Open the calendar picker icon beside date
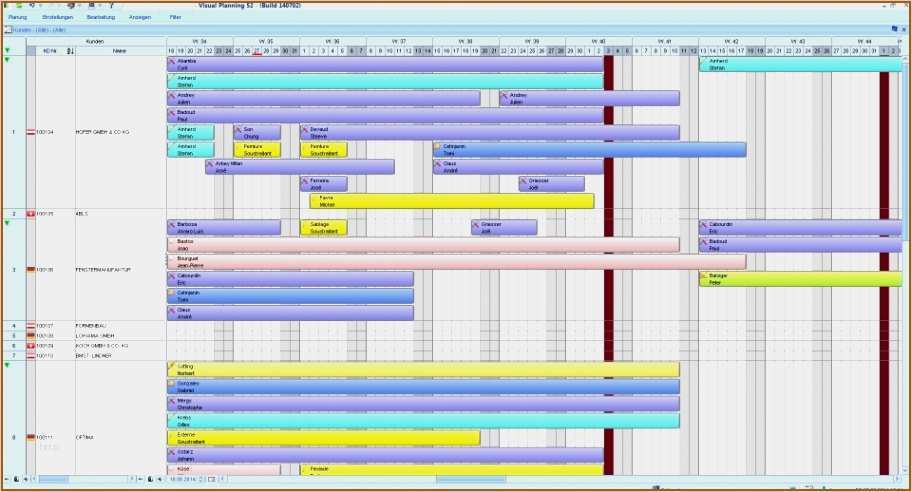The image size is (912, 492). [x=212, y=479]
